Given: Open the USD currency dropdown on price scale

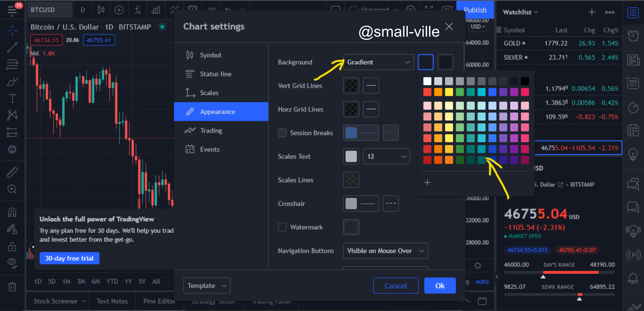Looking at the screenshot, I should tap(478, 27).
